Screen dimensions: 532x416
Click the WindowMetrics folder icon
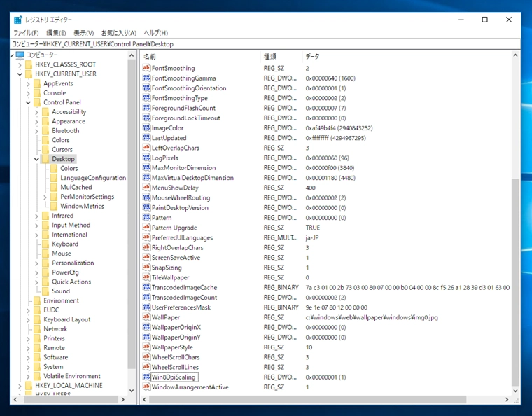(x=54, y=206)
